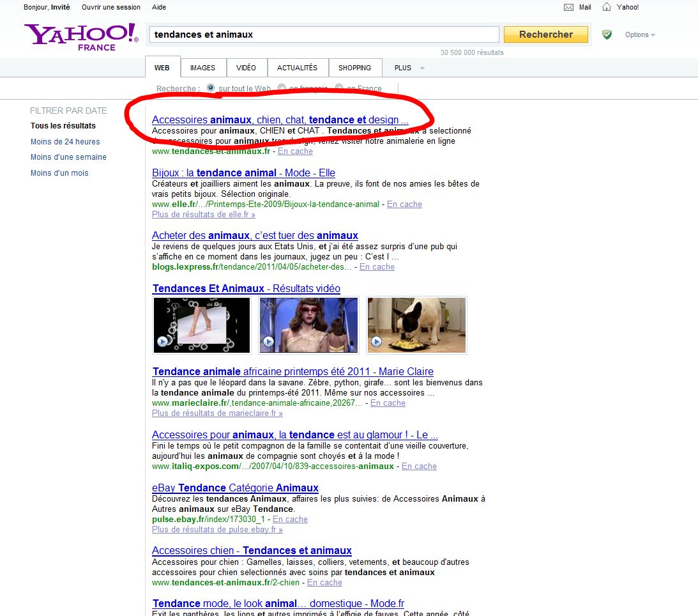Click the Mail text link

pos(585,7)
